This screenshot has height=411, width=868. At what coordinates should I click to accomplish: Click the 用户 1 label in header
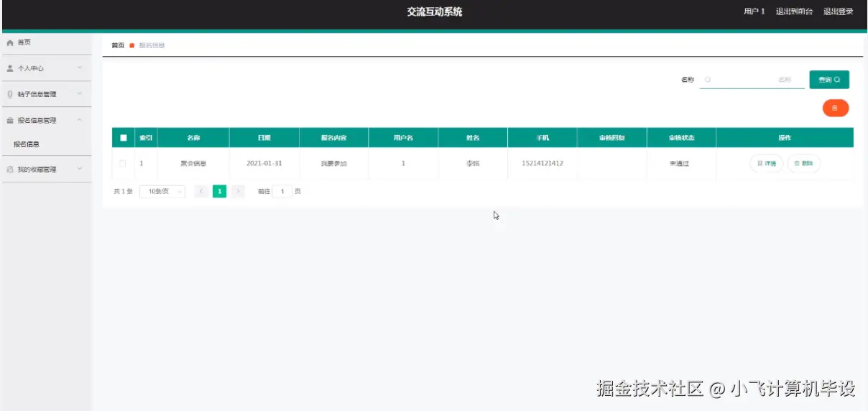point(754,11)
